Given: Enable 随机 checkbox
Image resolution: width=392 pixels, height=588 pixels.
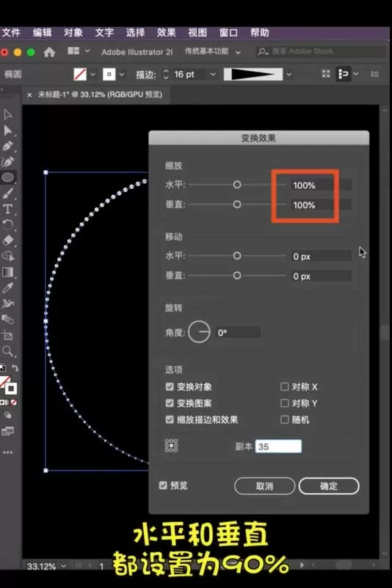Looking at the screenshot, I should click(285, 419).
